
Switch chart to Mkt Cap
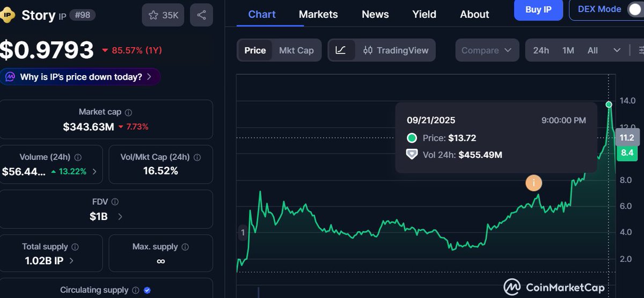click(x=296, y=50)
